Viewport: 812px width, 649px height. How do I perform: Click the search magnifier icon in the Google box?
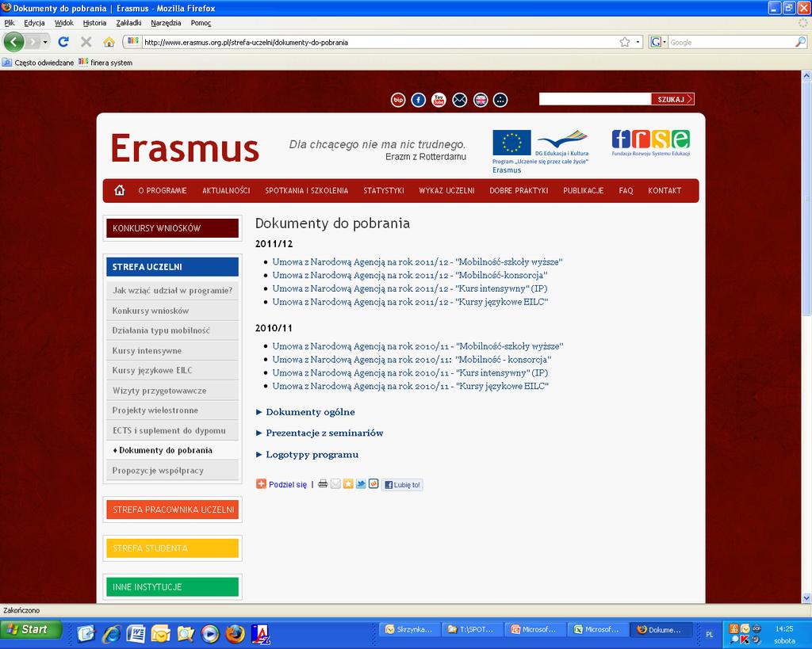pyautogui.click(x=801, y=42)
